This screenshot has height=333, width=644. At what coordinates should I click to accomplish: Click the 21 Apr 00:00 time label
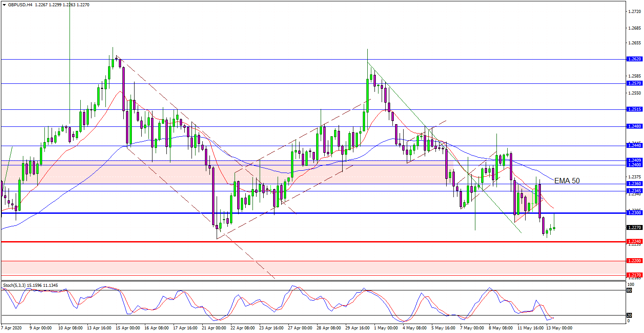point(213,328)
